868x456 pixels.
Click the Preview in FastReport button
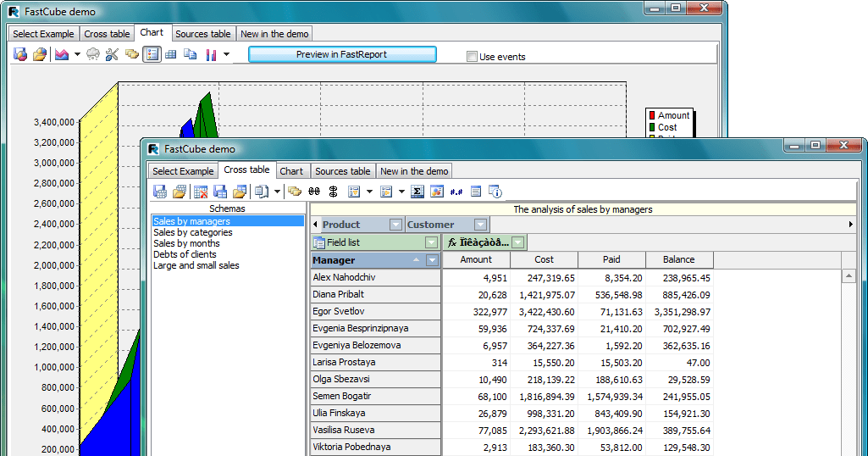342,54
